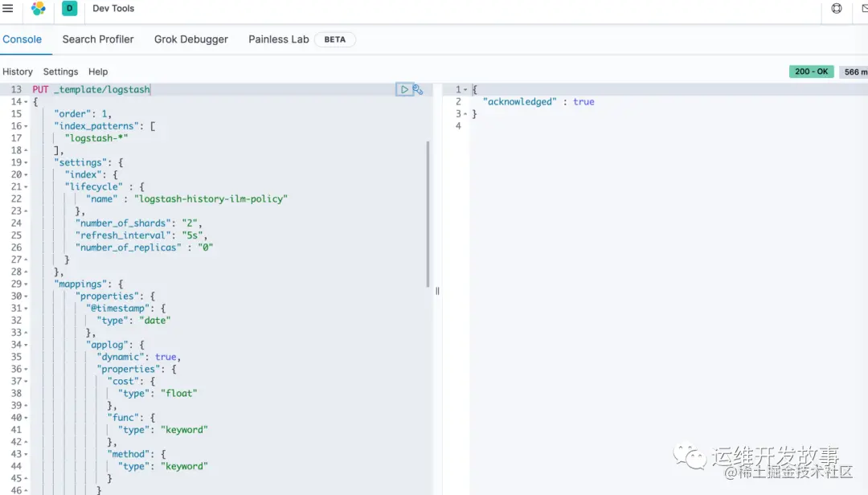The width and height of the screenshot is (868, 495).
Task: Switch to the Search Profiler tab
Action: point(98,39)
